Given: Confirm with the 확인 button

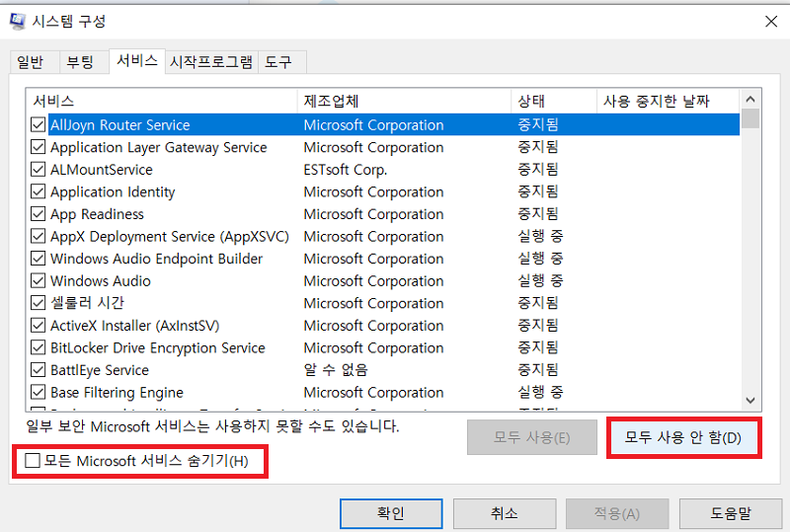Looking at the screenshot, I should click(391, 513).
